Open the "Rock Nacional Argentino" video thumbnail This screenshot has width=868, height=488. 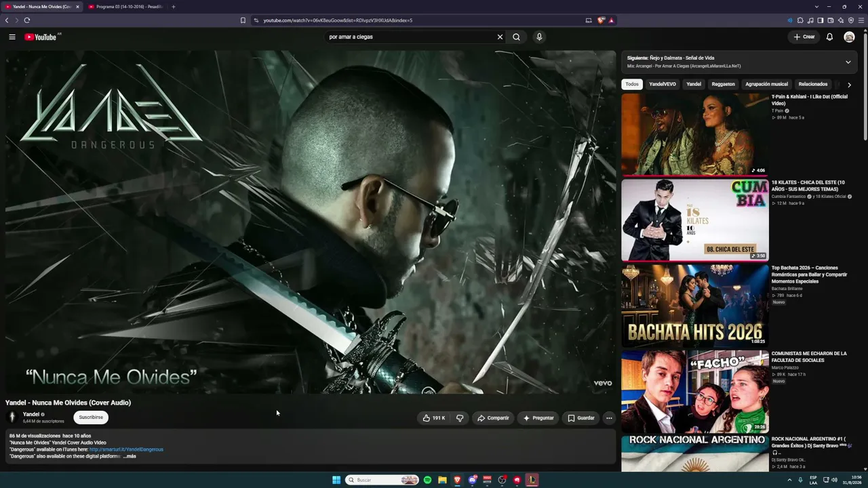695,453
